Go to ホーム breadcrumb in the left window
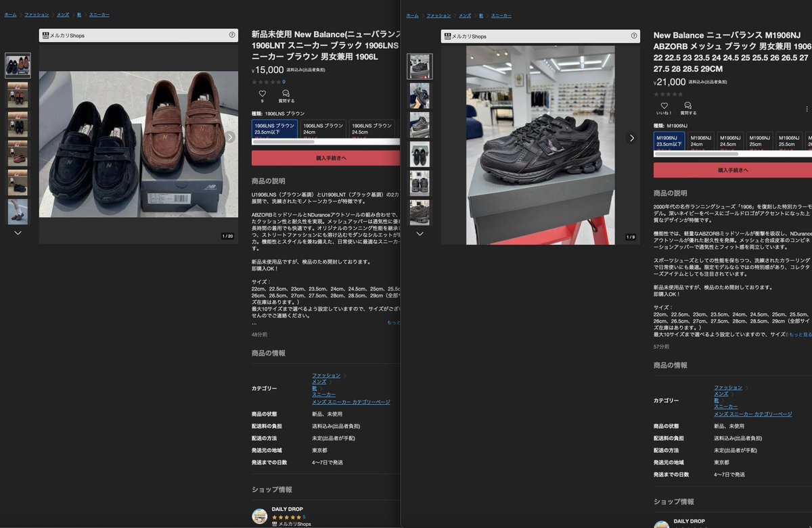The image size is (812, 528). pyautogui.click(x=10, y=14)
